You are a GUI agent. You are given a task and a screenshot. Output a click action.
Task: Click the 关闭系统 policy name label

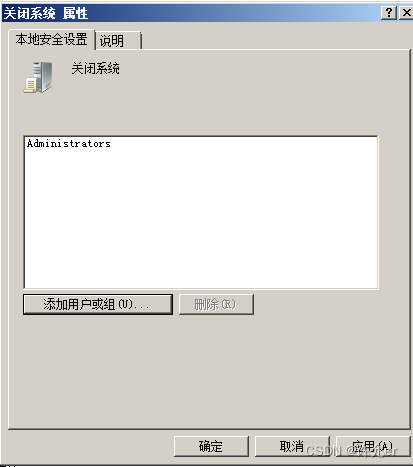pyautogui.click(x=95, y=69)
